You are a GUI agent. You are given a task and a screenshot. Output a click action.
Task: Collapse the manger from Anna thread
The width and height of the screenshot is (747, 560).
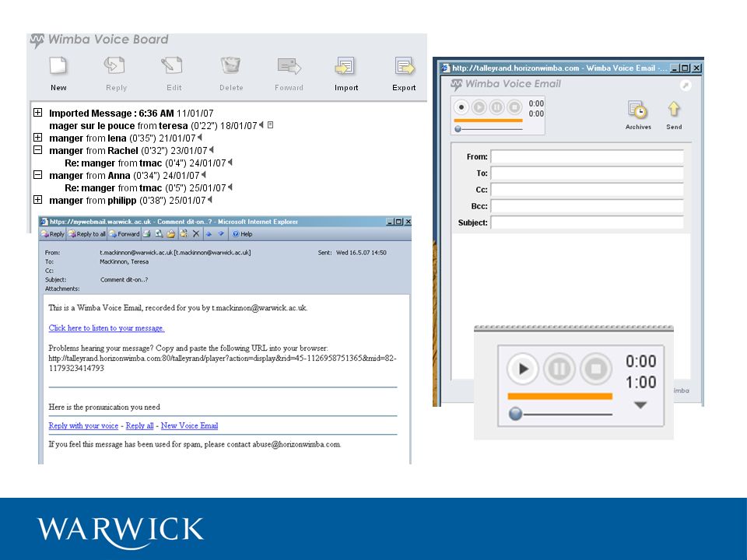(x=37, y=174)
